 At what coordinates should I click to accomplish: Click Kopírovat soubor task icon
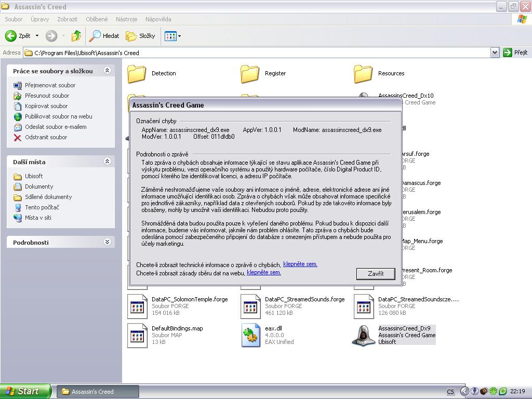click(18, 106)
